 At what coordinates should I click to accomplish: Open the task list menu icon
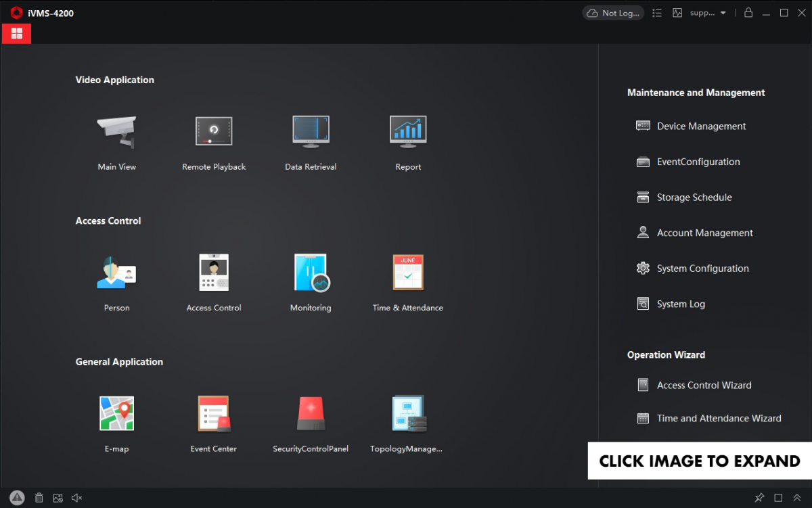click(x=657, y=13)
